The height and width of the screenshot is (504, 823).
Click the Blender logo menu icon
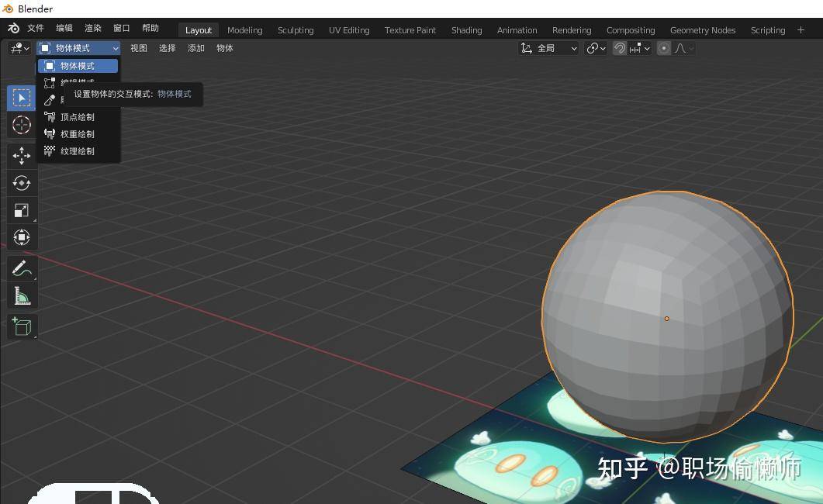(14, 29)
